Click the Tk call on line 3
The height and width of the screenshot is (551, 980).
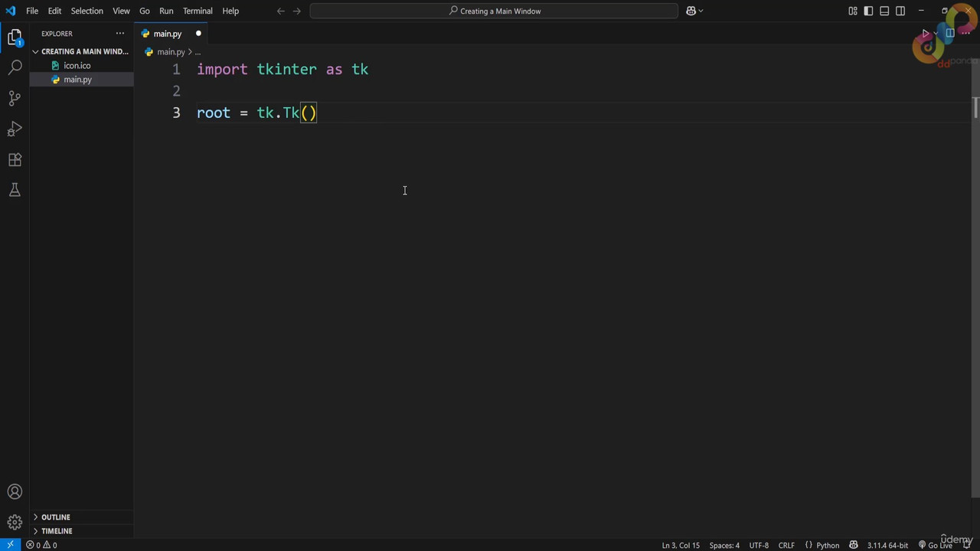pyautogui.click(x=291, y=113)
